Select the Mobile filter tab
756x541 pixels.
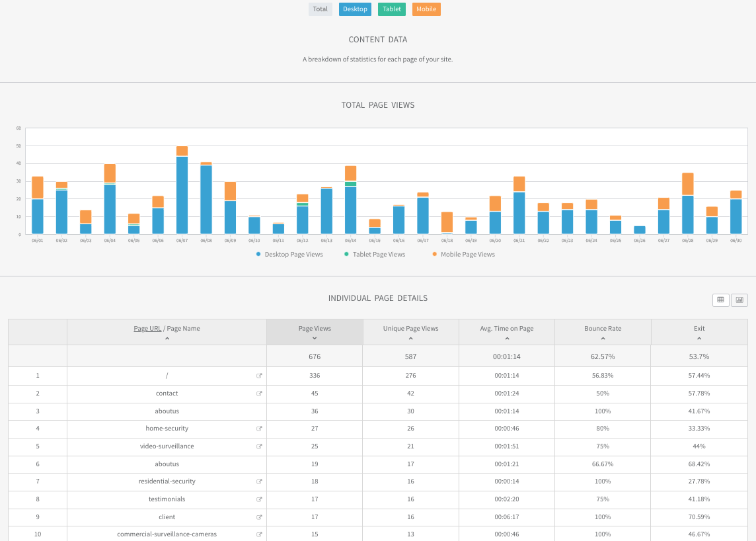(x=426, y=9)
